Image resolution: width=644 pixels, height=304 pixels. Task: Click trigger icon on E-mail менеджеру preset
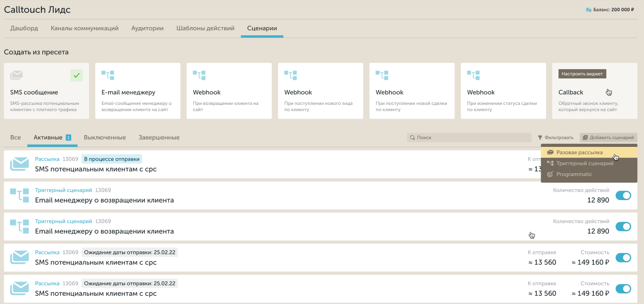[x=108, y=75]
